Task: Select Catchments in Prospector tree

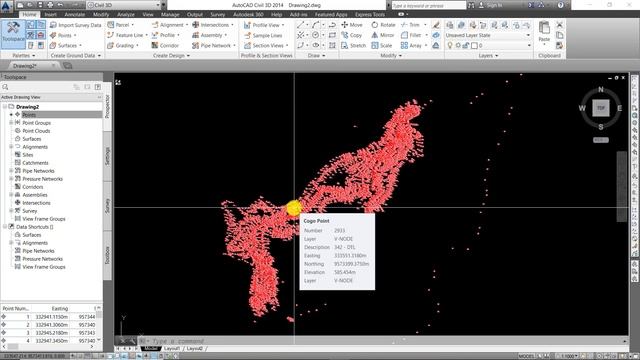Action: 35,163
